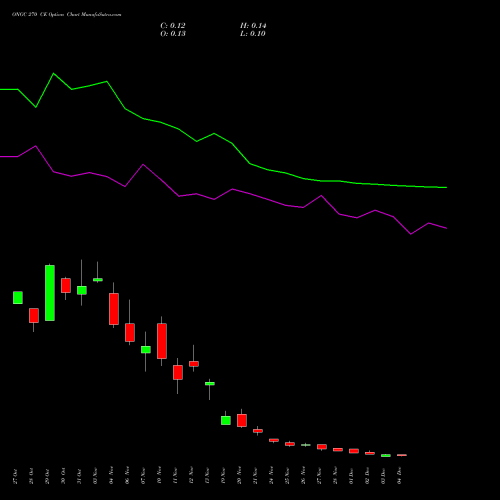This screenshot has height=500, width=500.
Task: Select the high value H: 0.14
Action: click(253, 26)
